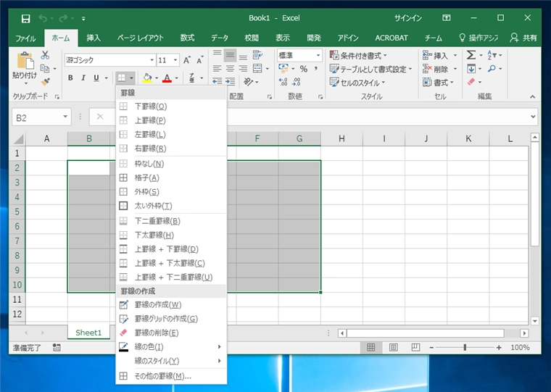Open 線のスタイル(Y) submenu

[x=171, y=361]
